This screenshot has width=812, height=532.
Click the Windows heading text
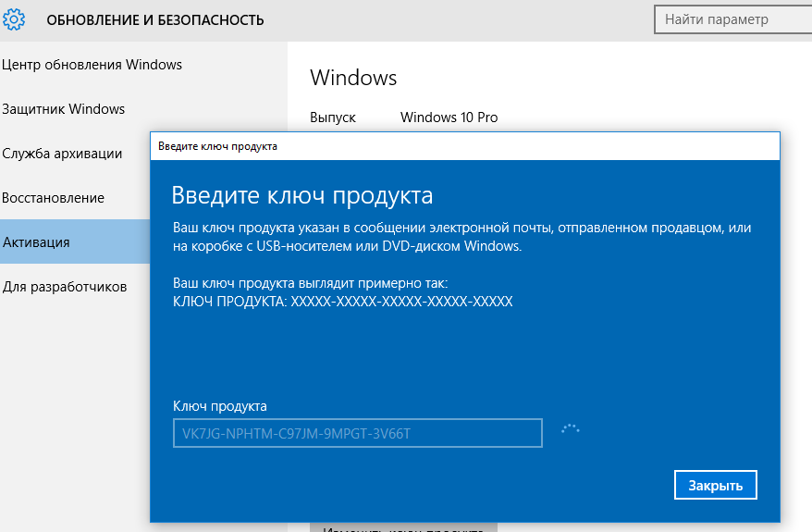point(353,78)
